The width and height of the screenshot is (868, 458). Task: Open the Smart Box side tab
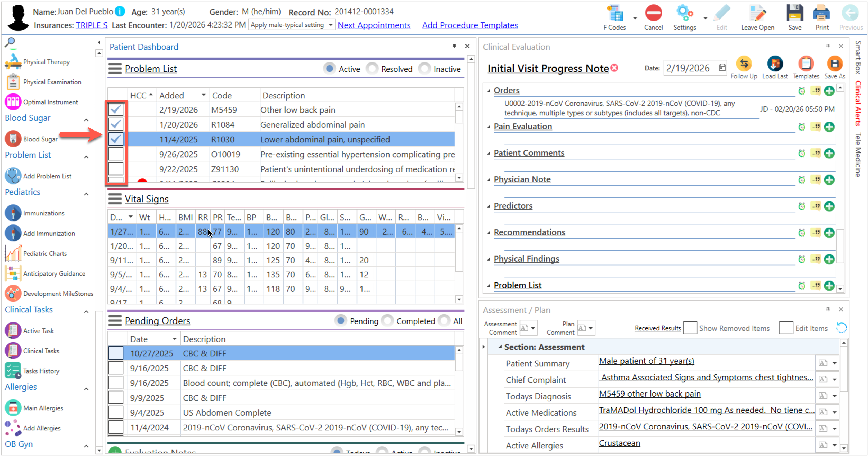pos(858,57)
